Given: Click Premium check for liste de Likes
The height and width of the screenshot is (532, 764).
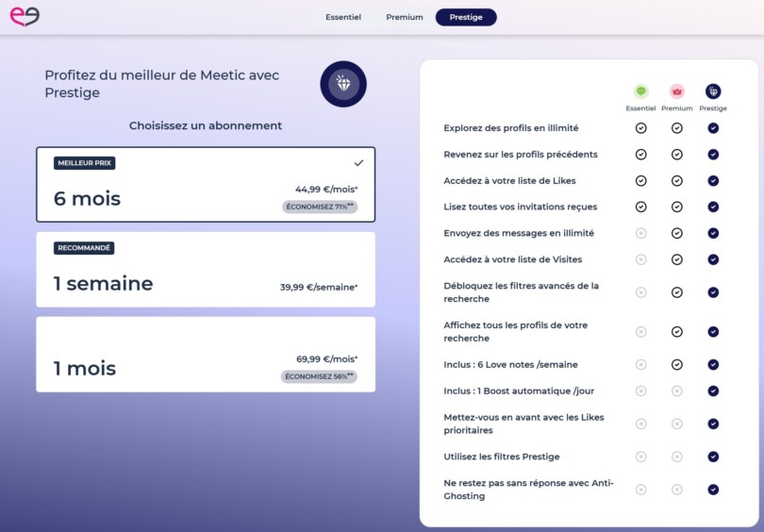Looking at the screenshot, I should (x=677, y=181).
